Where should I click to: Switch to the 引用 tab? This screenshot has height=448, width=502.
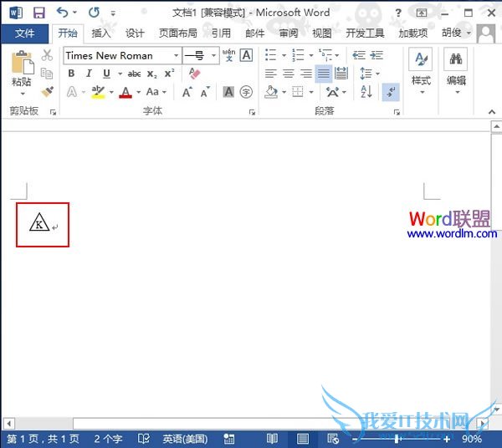click(x=221, y=33)
